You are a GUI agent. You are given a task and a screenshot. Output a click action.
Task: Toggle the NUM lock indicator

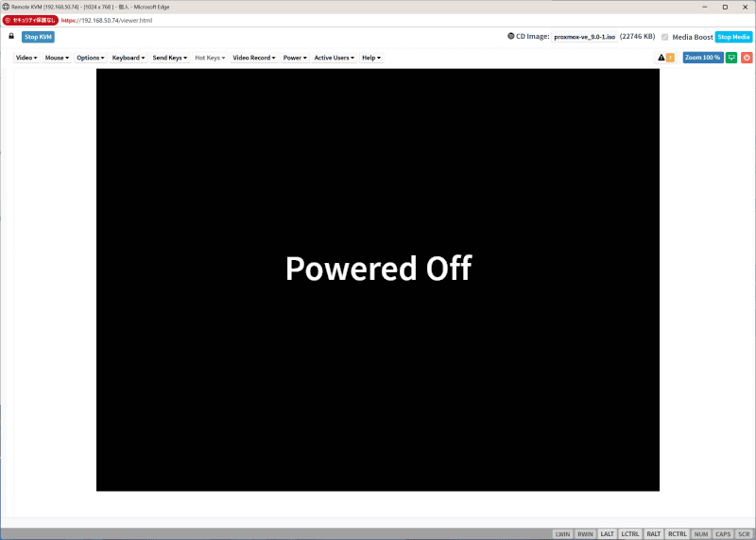[700, 534]
